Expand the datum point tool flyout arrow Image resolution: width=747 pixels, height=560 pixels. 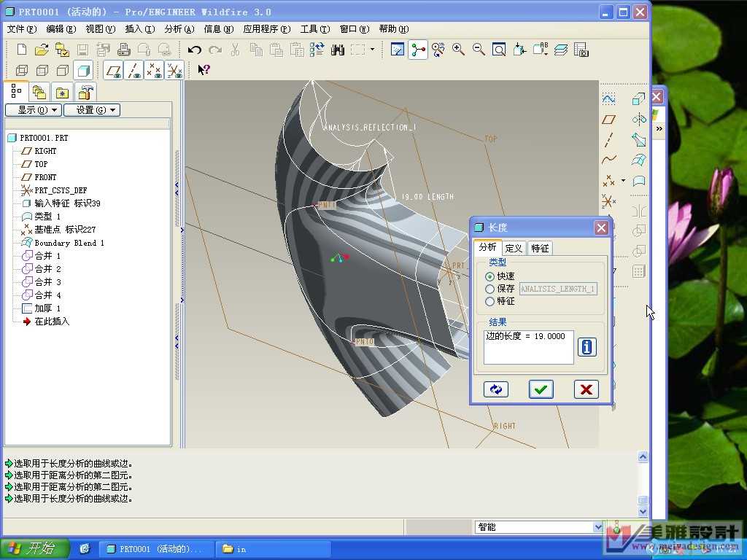click(x=623, y=181)
